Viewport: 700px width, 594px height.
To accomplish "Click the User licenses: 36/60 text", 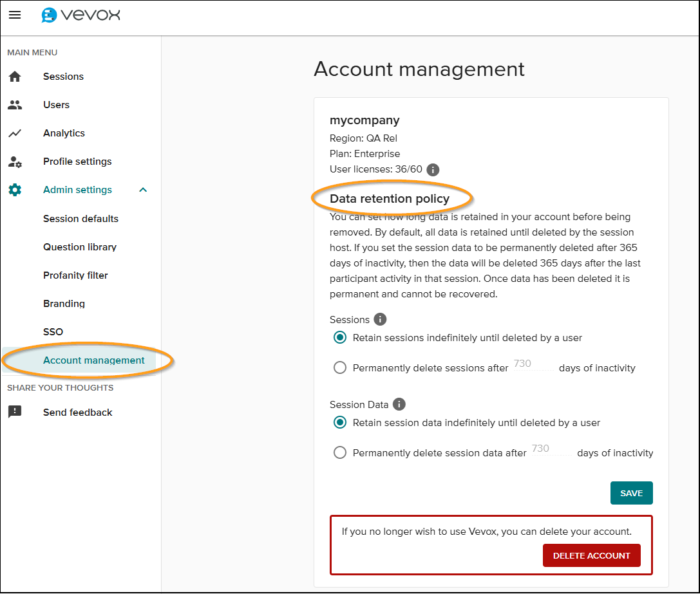I will pos(376,170).
